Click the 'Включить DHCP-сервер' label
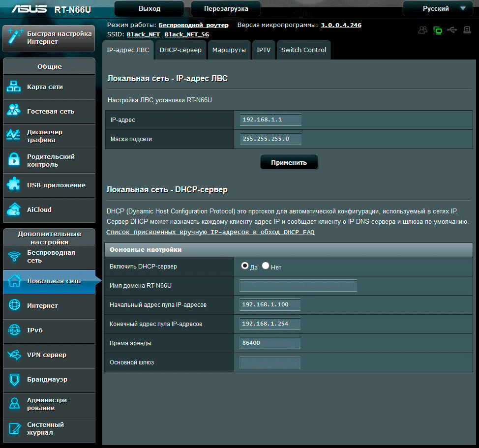Image resolution: width=479 pixels, height=448 pixels. point(143,267)
